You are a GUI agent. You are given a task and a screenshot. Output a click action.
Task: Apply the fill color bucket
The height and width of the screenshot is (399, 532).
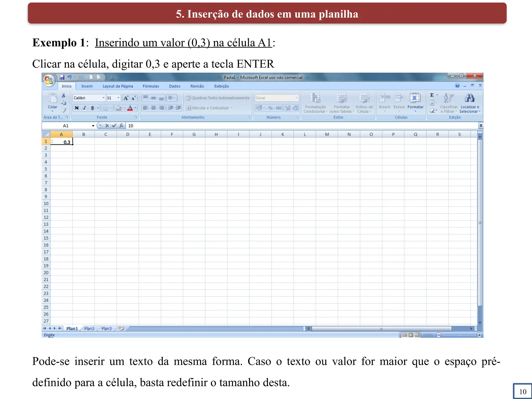118,108
